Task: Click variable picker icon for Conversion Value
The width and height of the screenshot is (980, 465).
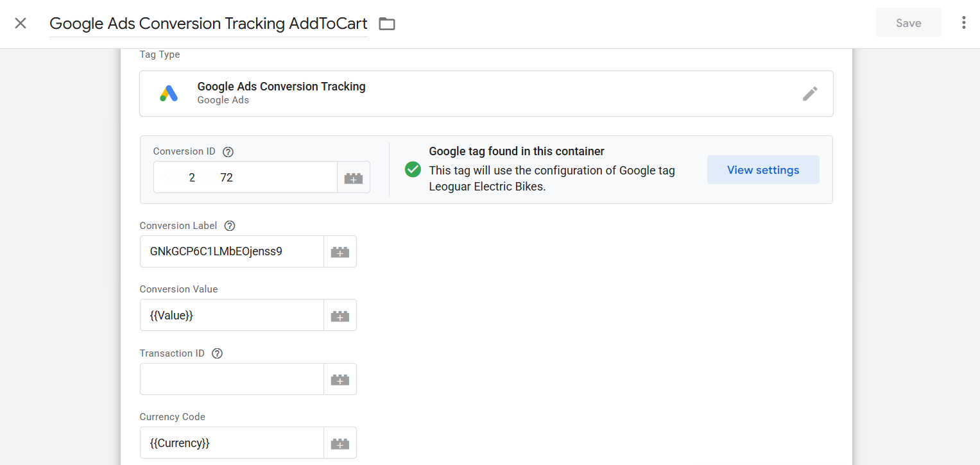Action: click(x=340, y=316)
